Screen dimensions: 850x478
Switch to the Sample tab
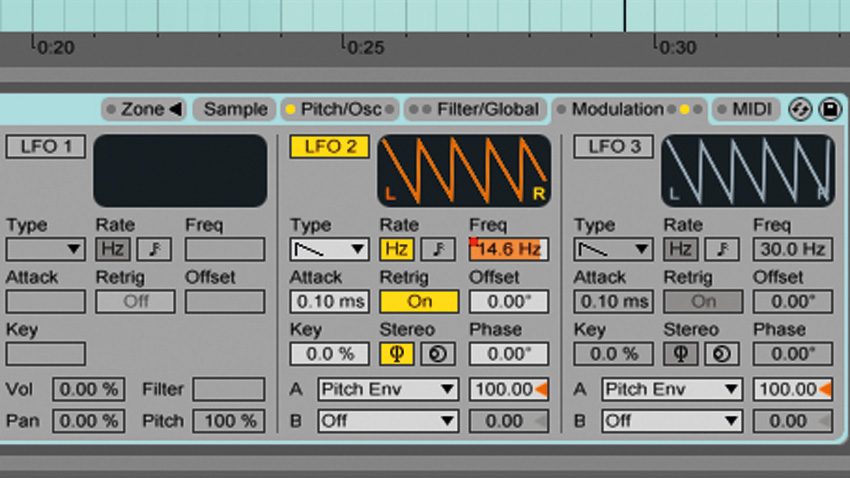click(235, 109)
